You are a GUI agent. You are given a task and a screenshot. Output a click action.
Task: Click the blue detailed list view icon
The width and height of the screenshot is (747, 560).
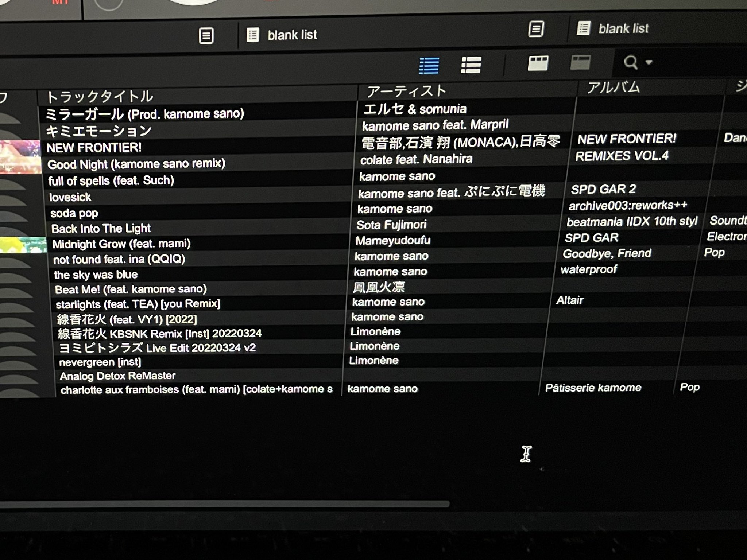(x=429, y=66)
